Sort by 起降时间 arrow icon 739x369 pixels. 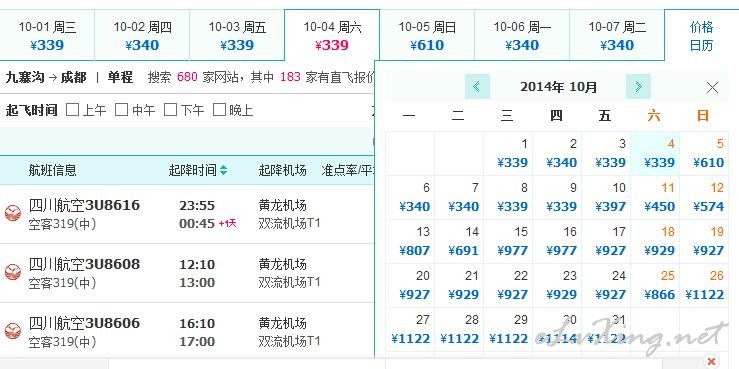pyautogui.click(x=223, y=170)
